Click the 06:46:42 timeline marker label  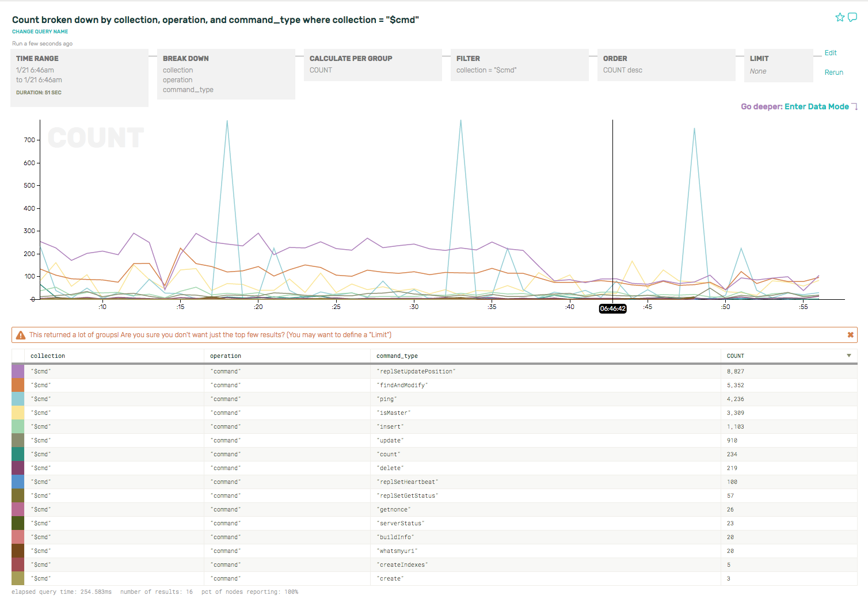tap(612, 308)
